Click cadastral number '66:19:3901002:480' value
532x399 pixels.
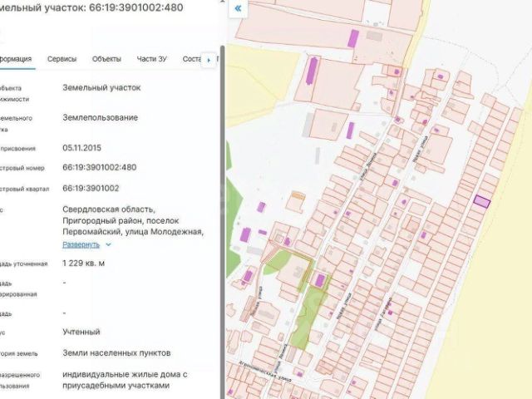point(100,167)
